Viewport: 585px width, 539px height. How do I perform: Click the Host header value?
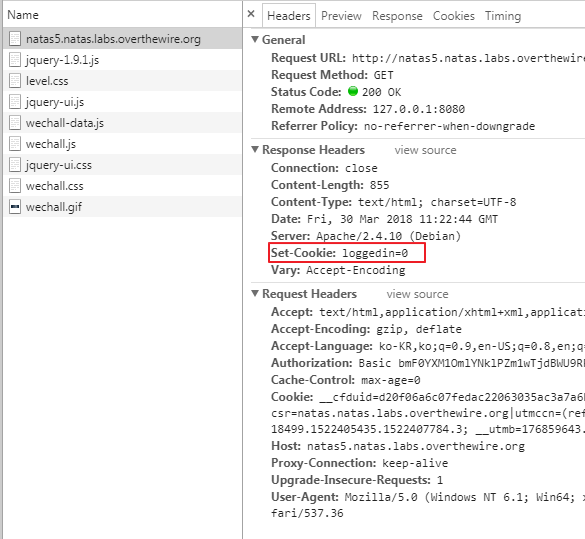(416, 446)
